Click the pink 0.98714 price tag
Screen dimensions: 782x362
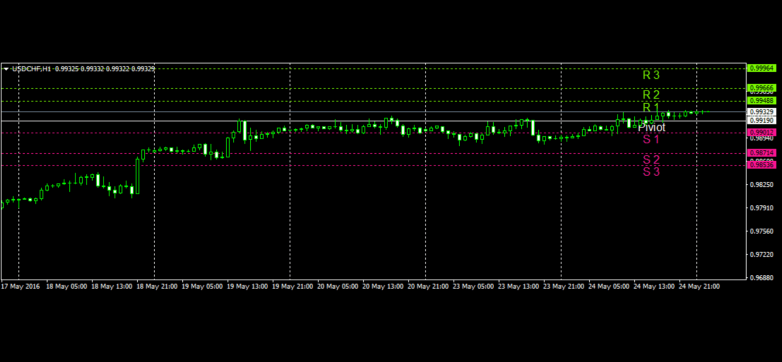763,153
